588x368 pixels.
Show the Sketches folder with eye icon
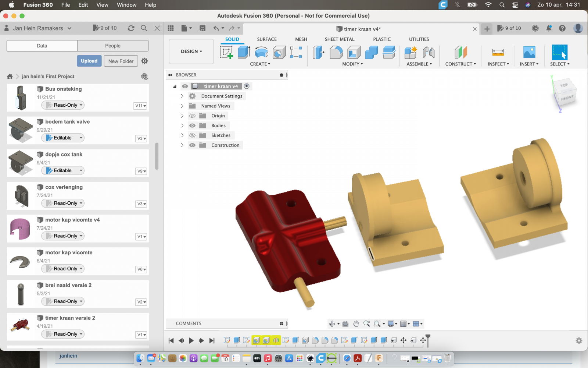(192, 135)
